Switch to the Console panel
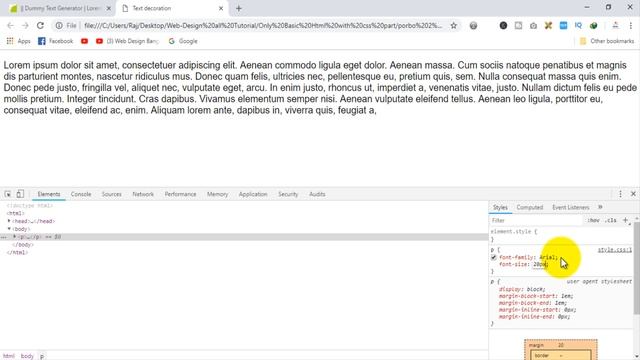The width and height of the screenshot is (640, 360). [x=81, y=194]
